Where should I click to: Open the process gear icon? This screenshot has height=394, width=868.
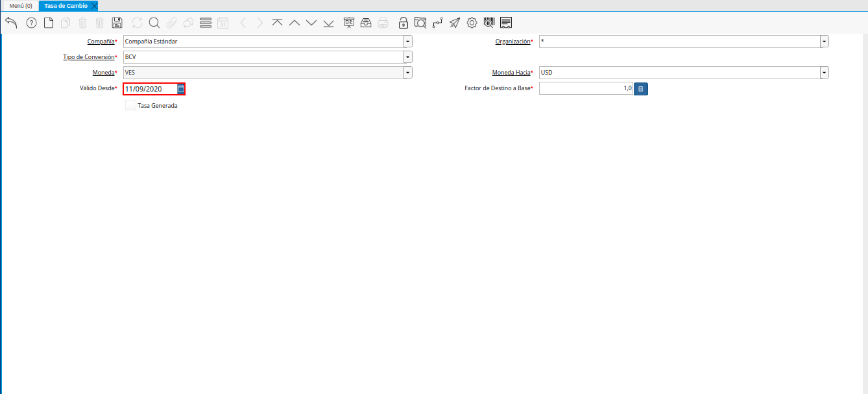pos(472,23)
